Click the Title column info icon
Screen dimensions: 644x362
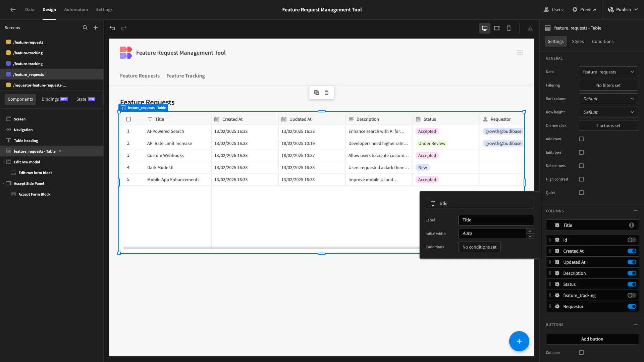pos(632,225)
